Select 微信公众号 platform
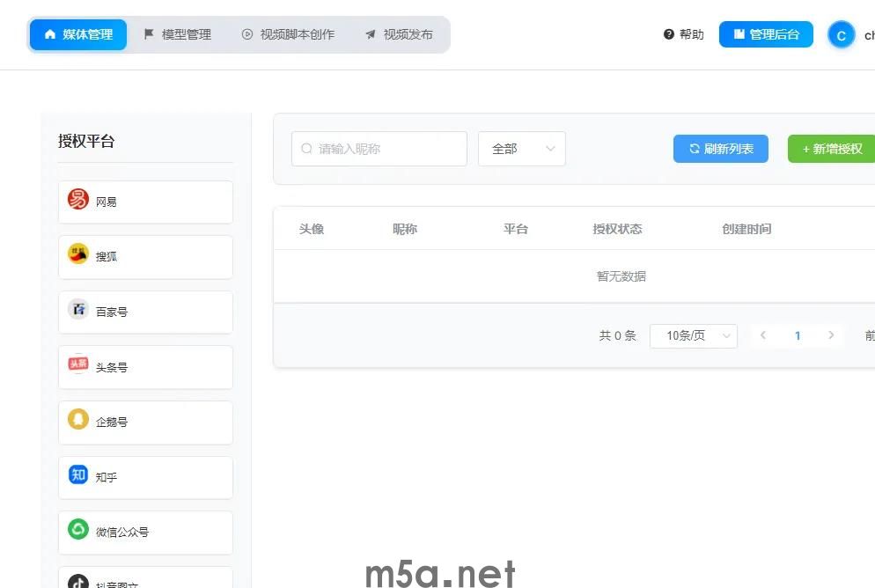Image resolution: width=875 pixels, height=588 pixels. coord(145,533)
